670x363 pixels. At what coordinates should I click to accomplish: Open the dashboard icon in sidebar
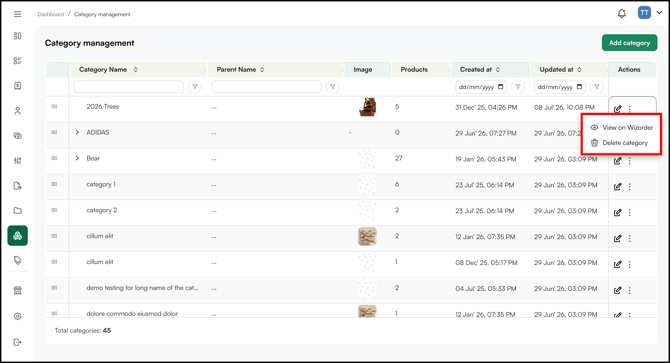tap(18, 36)
